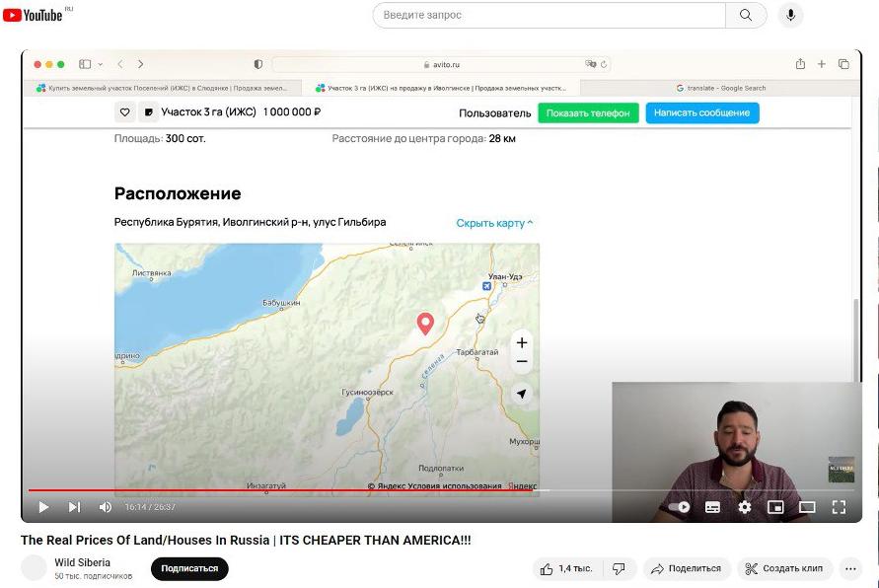
Task: Open Wild Siberia channel link
Action: tap(83, 562)
